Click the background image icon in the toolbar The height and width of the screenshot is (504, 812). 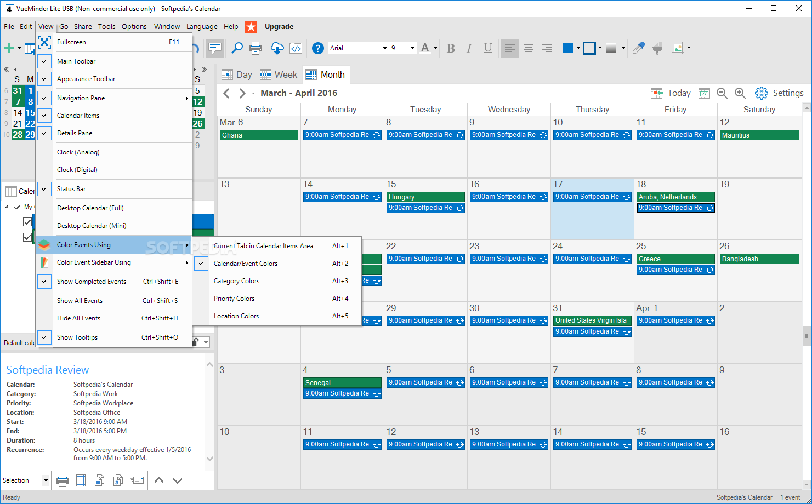pos(678,48)
